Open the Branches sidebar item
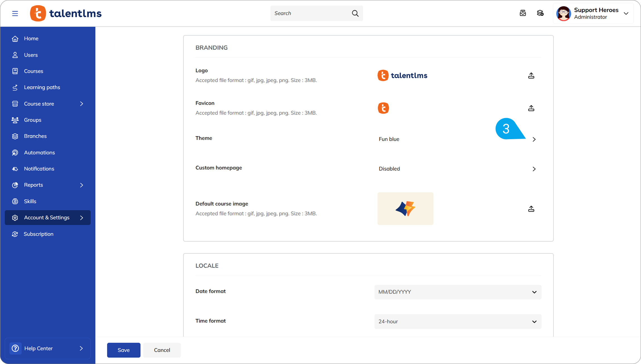The height and width of the screenshot is (364, 641). (x=35, y=136)
